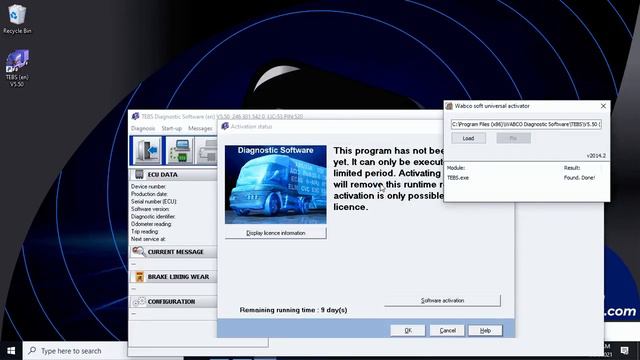Click the 'Result:' column label
The width and height of the screenshot is (640, 360).
(572, 168)
